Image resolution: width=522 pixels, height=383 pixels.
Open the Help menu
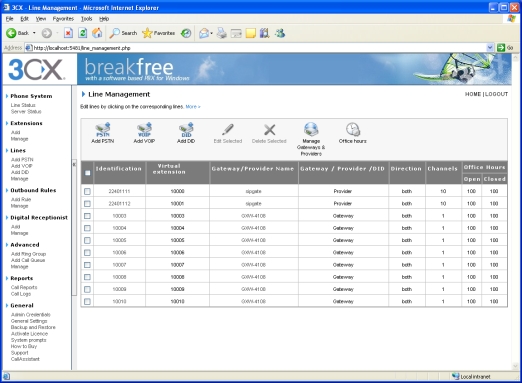coord(104,19)
